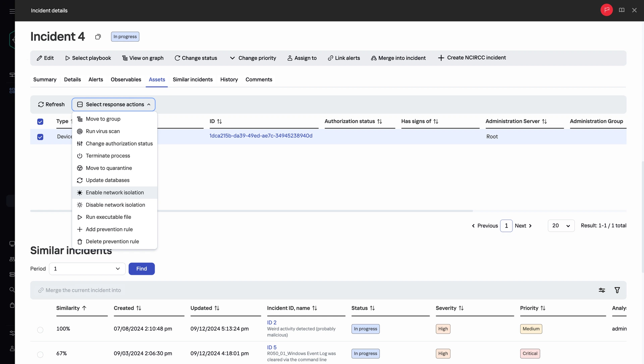Open ID 5 incident link
Screen dimensions: 644x364
[x=272, y=348]
